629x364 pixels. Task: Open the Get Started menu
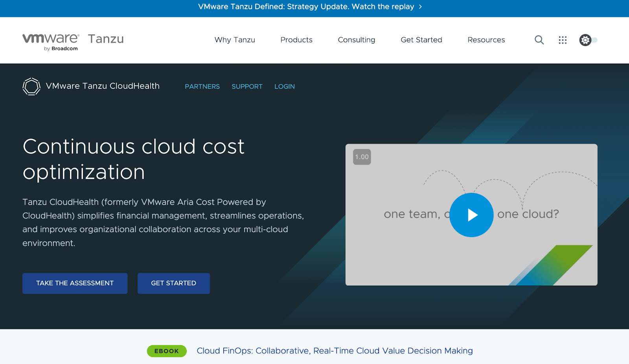point(421,40)
